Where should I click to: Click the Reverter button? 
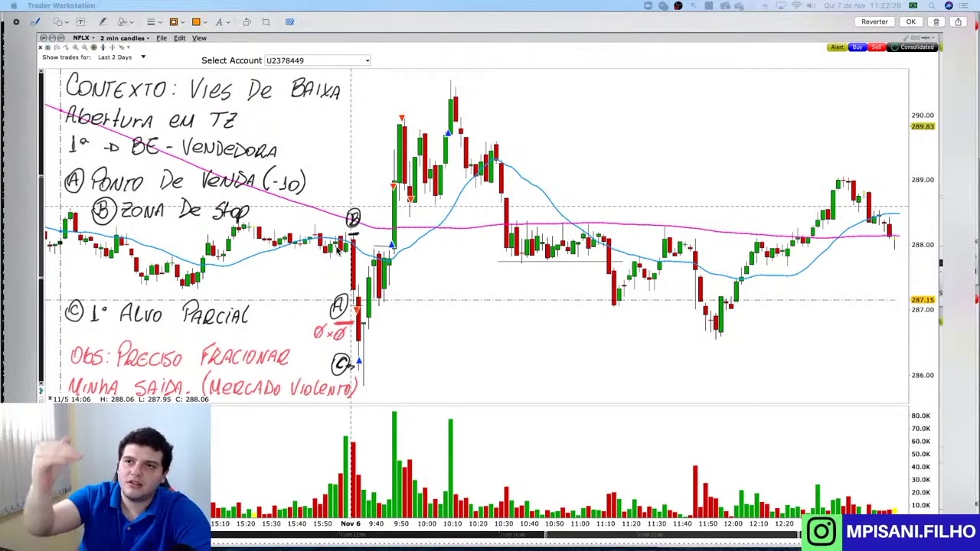[x=874, y=22]
